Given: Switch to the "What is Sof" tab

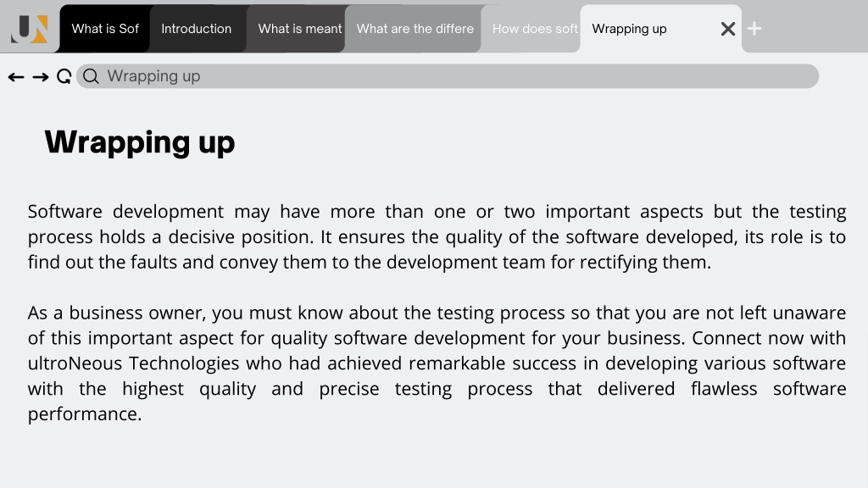Looking at the screenshot, I should click(104, 29).
